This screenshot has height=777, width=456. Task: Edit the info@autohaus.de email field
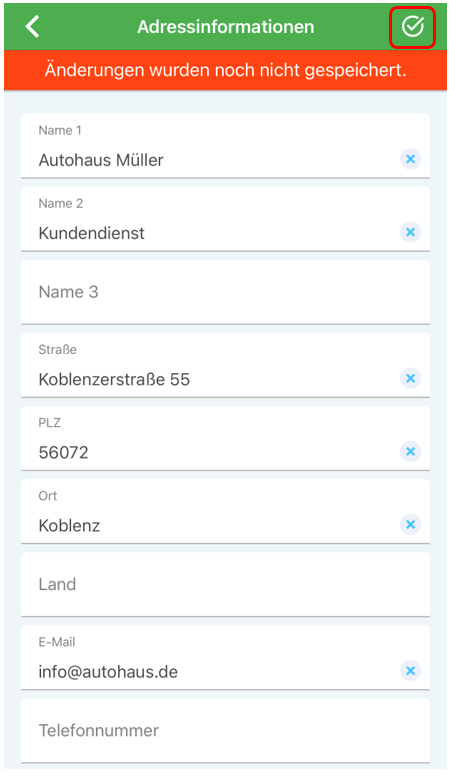(225, 658)
